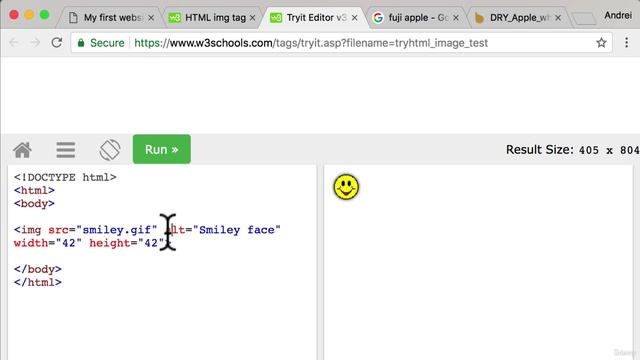Click the DOCTYPE html line in editor

(65, 178)
